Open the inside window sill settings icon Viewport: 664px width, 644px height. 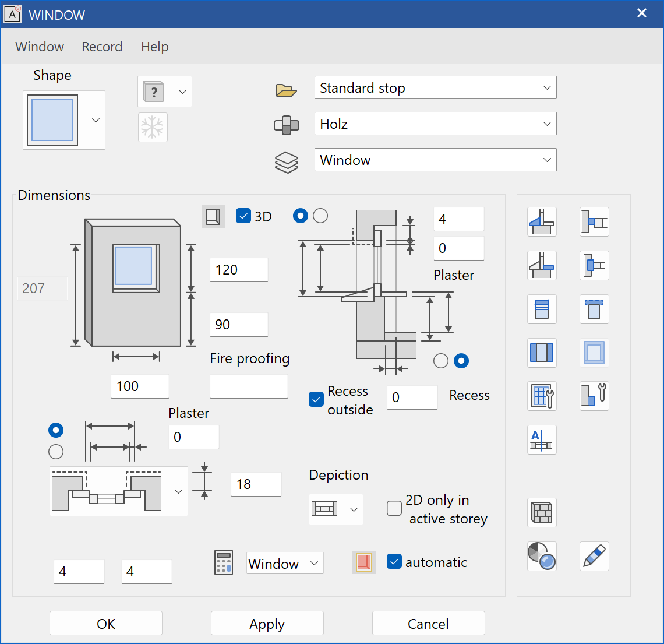542,265
